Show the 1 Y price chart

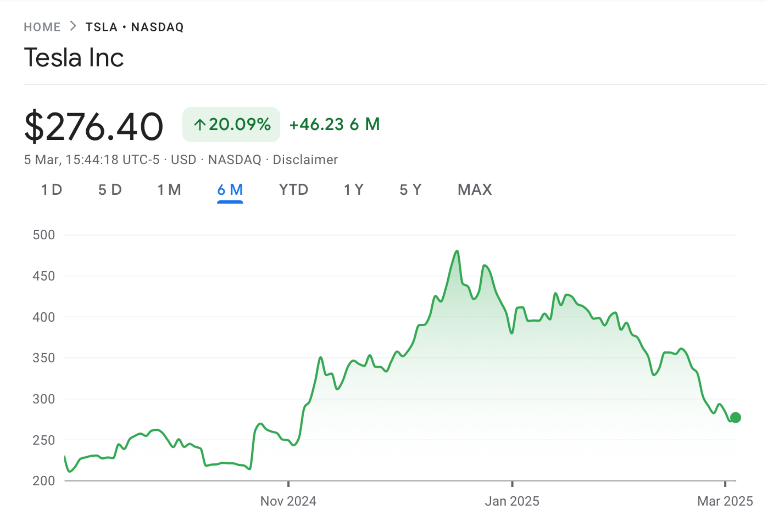[x=353, y=190]
